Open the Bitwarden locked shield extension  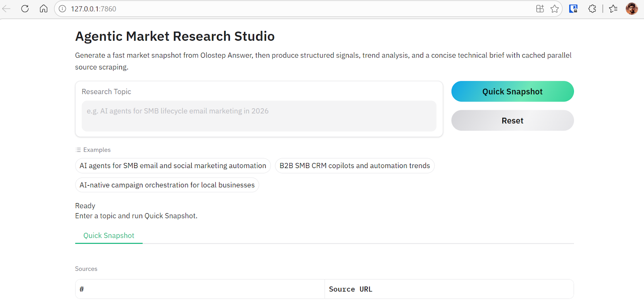(573, 9)
